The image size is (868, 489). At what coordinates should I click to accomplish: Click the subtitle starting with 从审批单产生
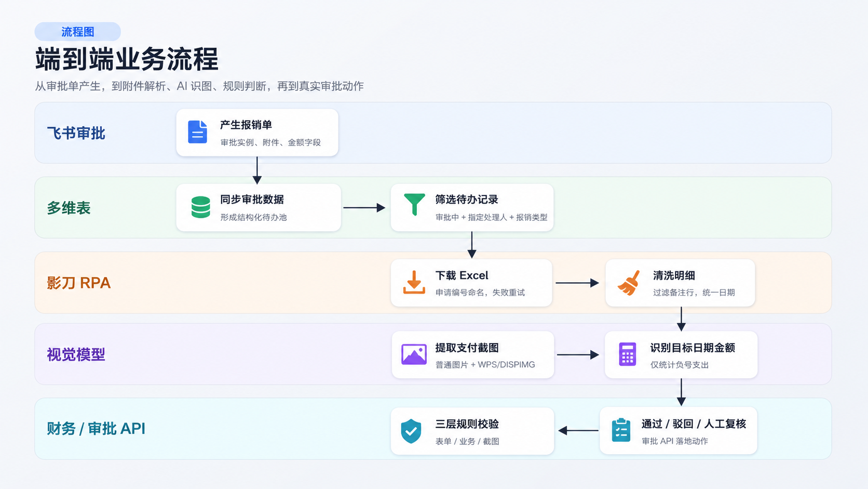199,86
